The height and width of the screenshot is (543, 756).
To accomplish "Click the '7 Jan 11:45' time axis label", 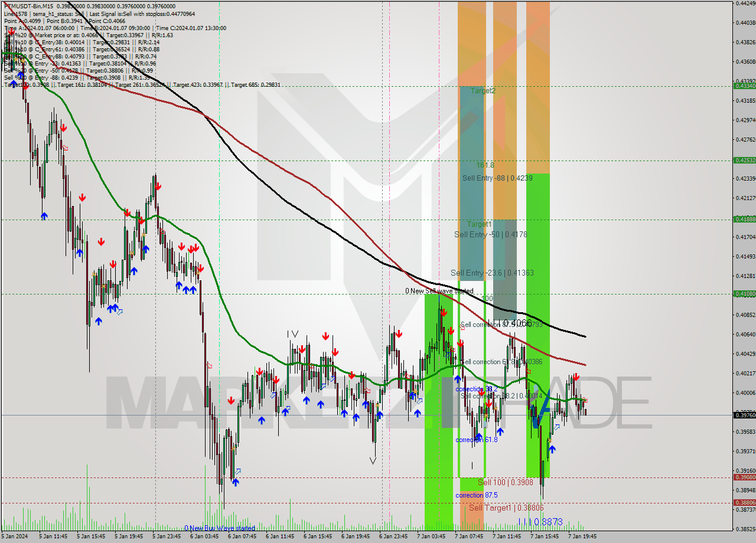I will tap(507, 537).
